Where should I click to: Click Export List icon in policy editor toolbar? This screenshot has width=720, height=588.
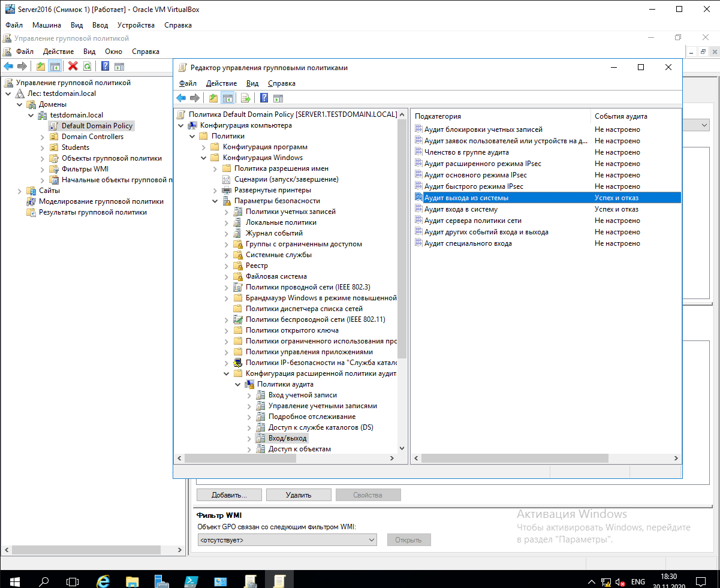click(245, 98)
